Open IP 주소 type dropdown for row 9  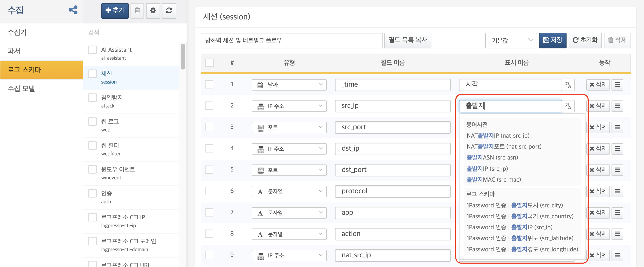289,256
